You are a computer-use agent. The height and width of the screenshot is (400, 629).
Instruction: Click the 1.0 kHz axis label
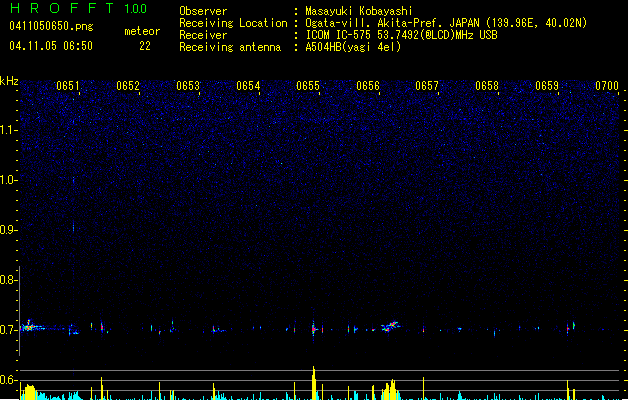[8, 180]
